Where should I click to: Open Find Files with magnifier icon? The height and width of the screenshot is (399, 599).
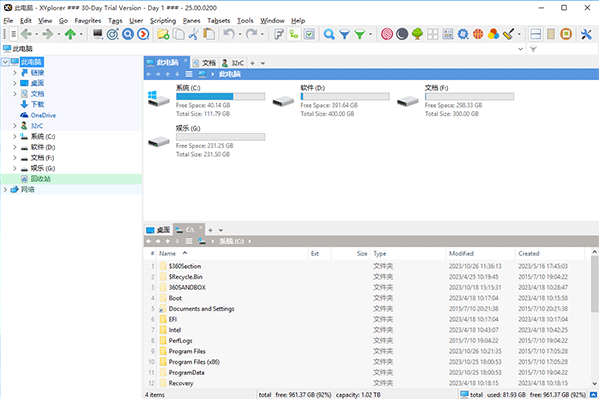tap(329, 34)
